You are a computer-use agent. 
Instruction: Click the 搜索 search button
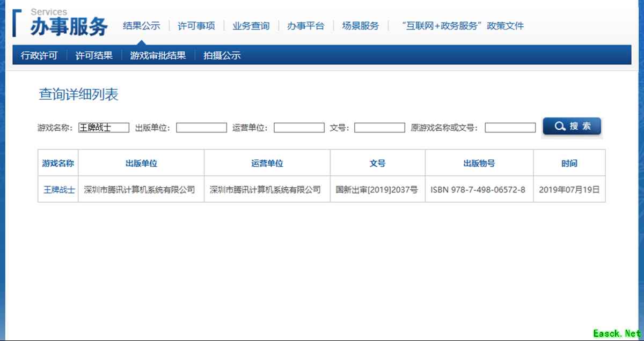pos(572,127)
